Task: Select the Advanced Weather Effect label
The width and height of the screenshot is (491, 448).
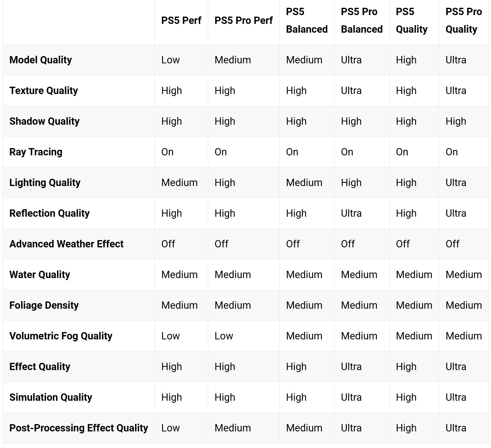Action: tap(66, 244)
